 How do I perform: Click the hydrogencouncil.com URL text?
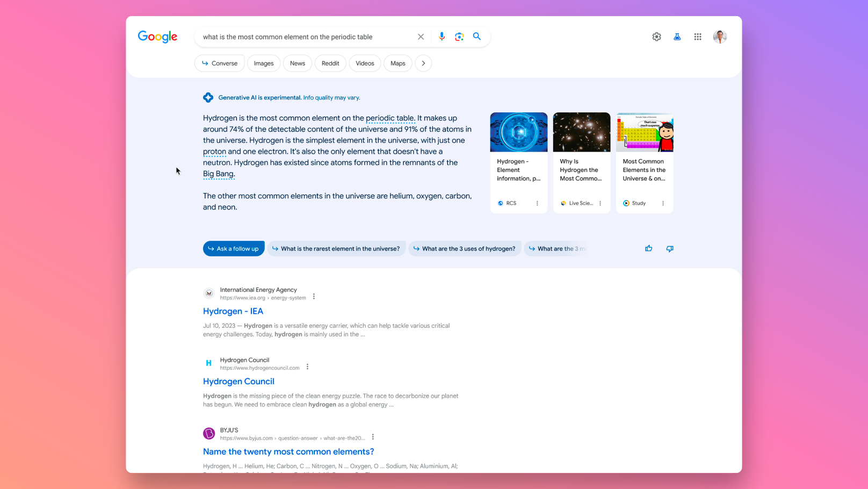click(259, 368)
